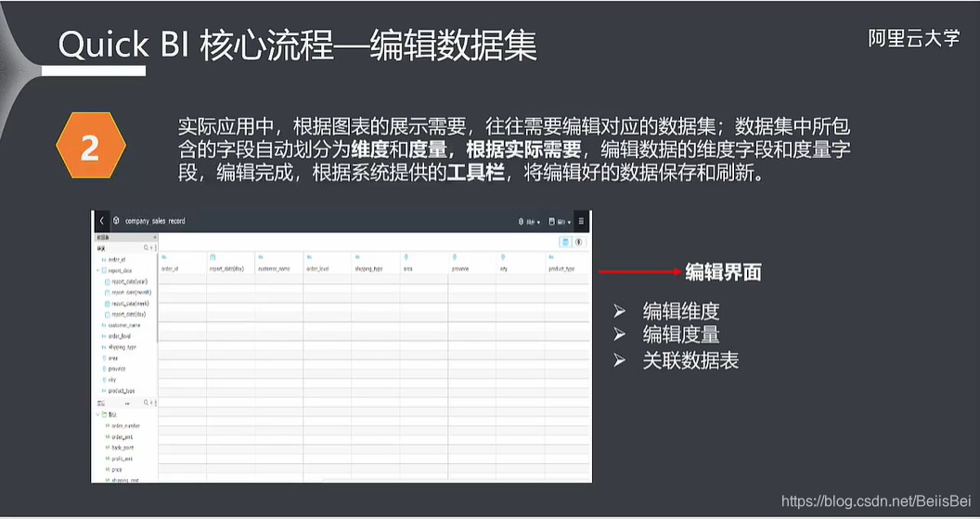Click the search icon in measure panel

click(147, 403)
